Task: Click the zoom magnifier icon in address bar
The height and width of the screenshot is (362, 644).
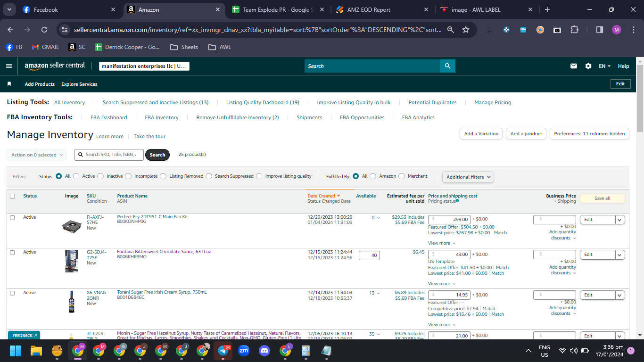Action: (451, 30)
